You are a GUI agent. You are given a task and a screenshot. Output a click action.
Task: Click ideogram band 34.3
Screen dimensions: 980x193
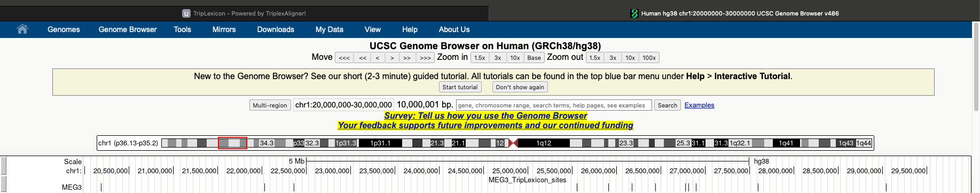266,143
